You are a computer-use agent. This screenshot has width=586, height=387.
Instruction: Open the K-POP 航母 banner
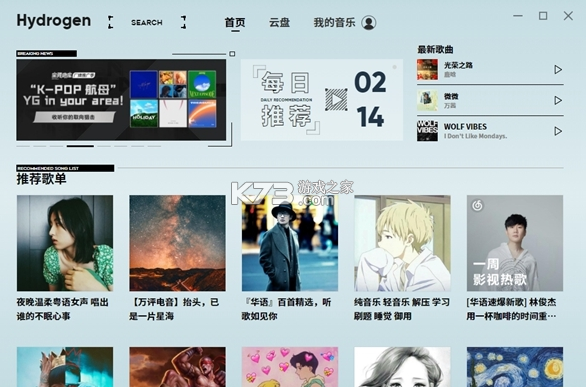pyautogui.click(x=121, y=100)
